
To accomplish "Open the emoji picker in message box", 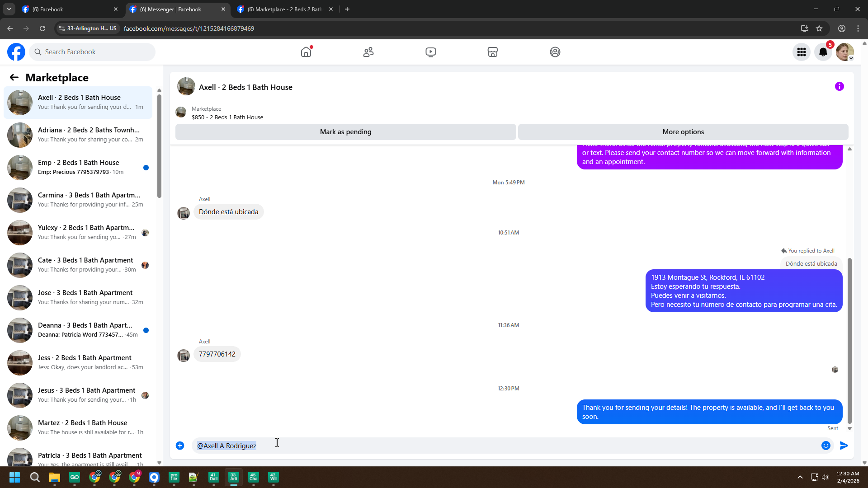I will (x=826, y=446).
